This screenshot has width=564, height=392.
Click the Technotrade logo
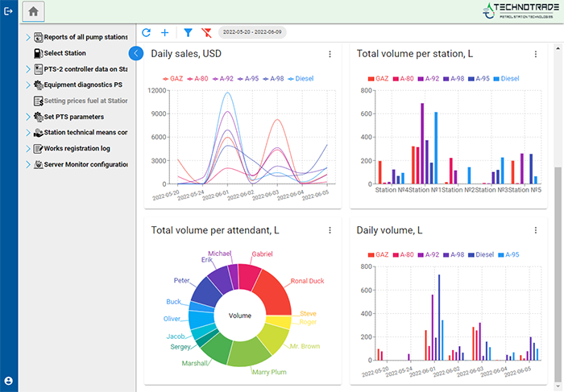point(520,10)
